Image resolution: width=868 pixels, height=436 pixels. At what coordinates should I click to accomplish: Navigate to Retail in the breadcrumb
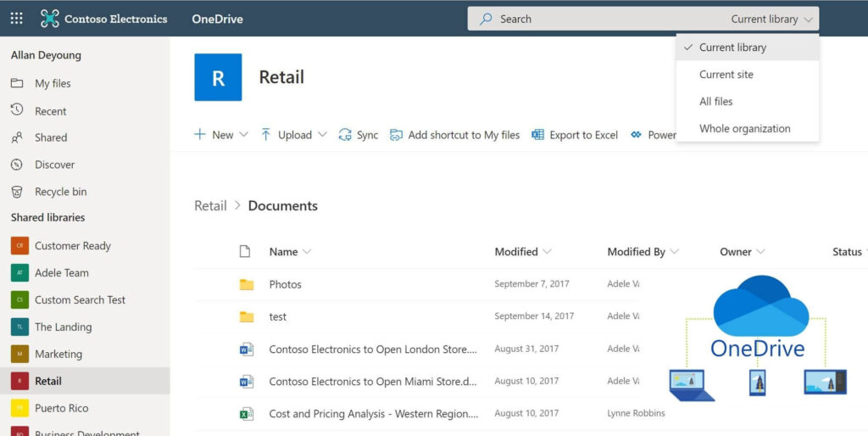(210, 206)
